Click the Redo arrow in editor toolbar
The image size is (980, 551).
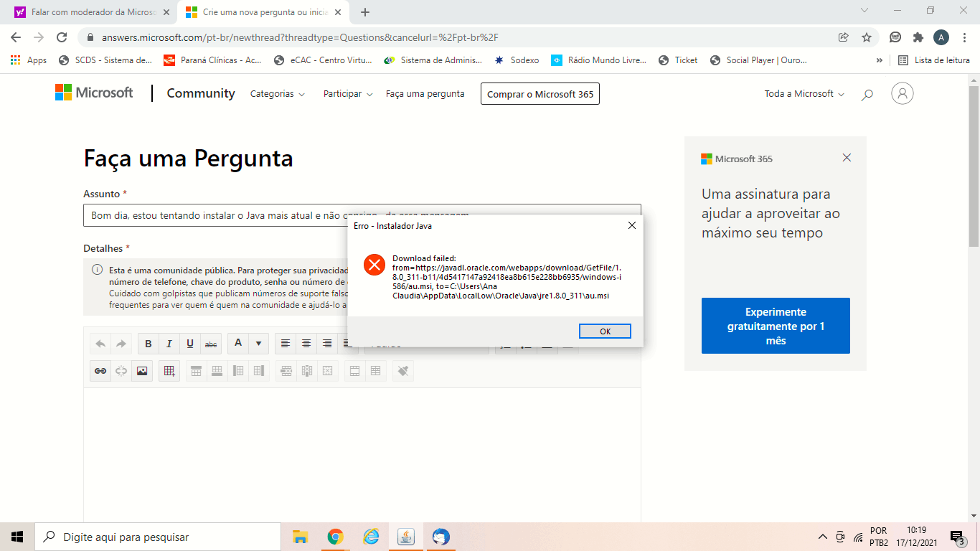(x=121, y=344)
